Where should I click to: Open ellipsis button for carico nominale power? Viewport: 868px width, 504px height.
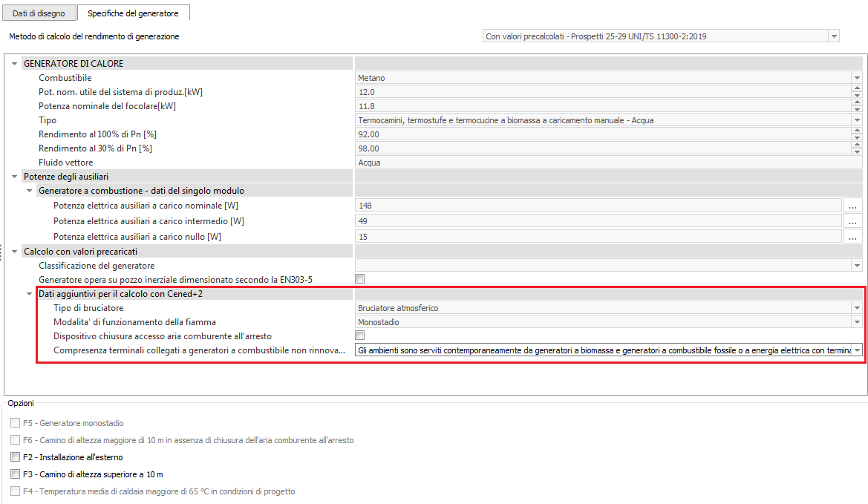(x=852, y=206)
